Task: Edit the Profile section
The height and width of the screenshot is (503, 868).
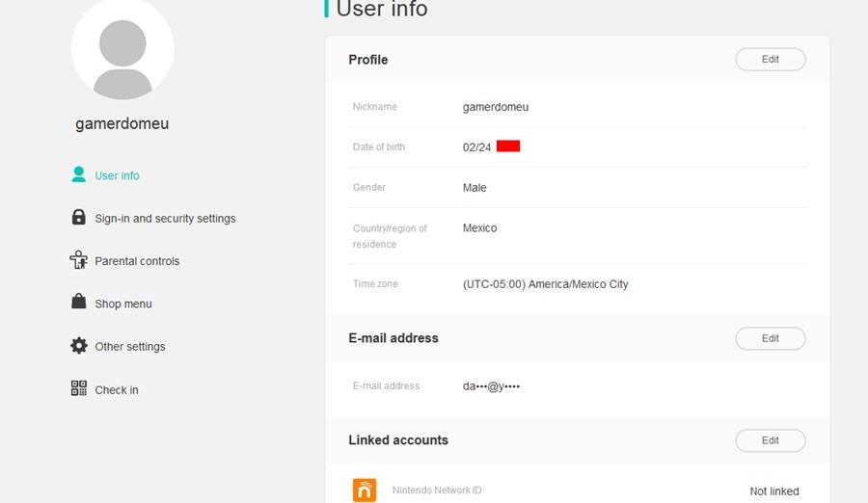Action: [770, 59]
